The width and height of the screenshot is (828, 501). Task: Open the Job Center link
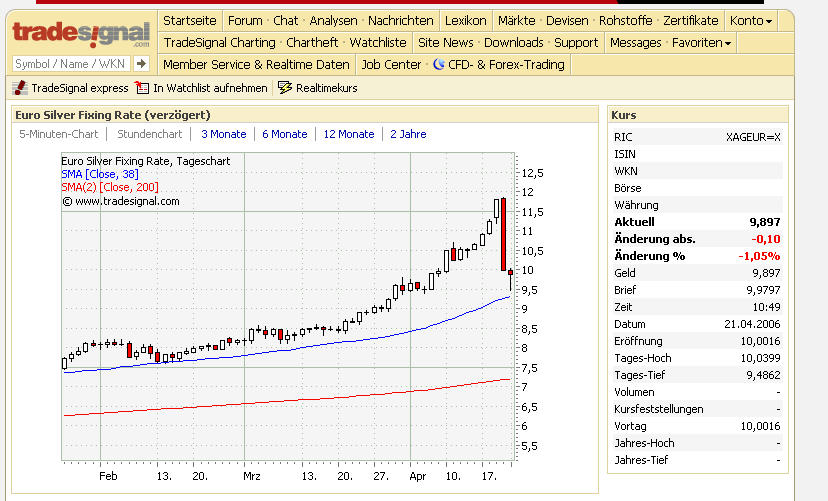click(391, 64)
